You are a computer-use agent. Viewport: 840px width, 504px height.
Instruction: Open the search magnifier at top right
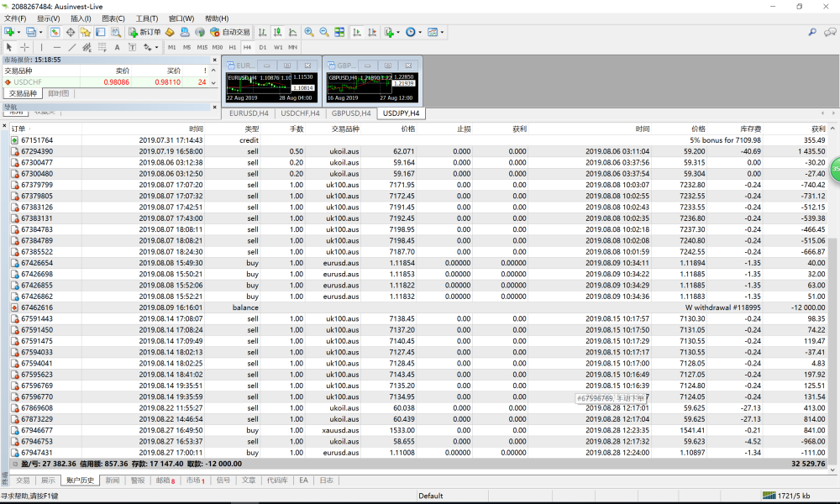pos(812,32)
